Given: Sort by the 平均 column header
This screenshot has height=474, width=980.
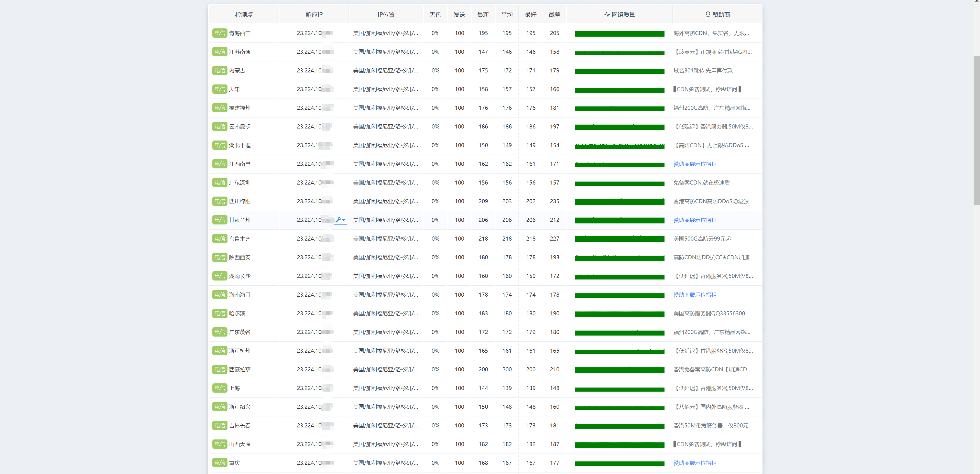Looking at the screenshot, I should [507, 14].
